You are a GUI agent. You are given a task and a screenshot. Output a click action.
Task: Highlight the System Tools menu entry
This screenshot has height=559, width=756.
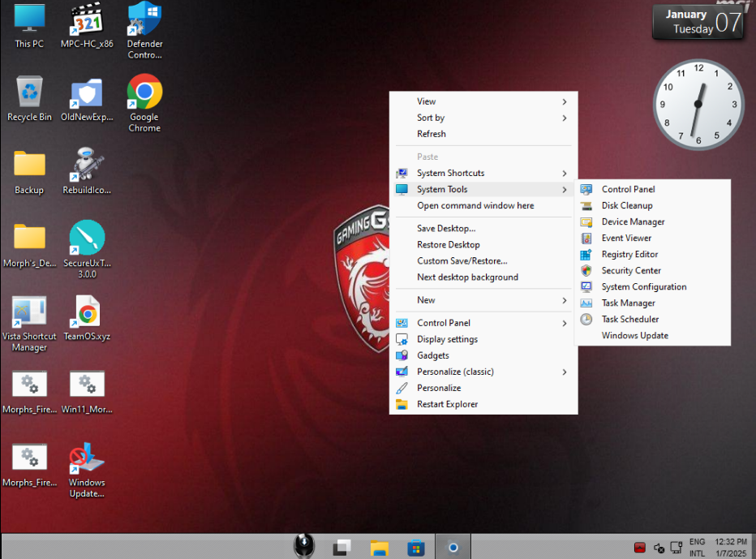[x=483, y=190]
